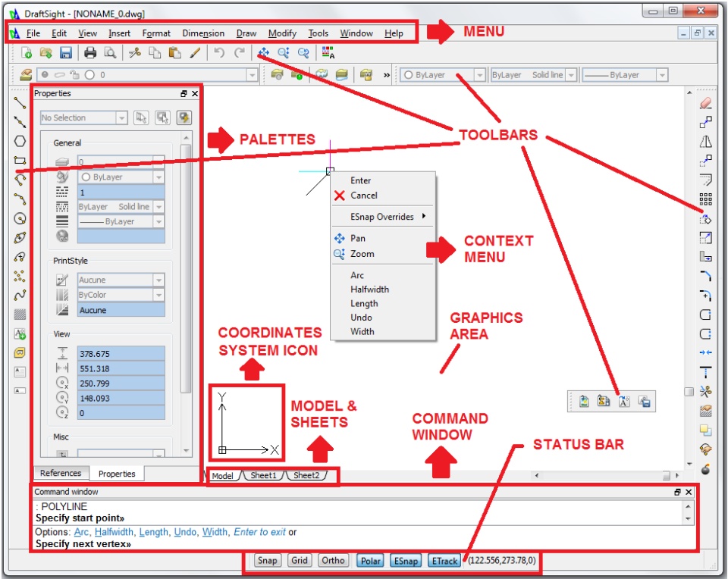Toggle the Snap status button
The image size is (728, 579).
pos(268,561)
